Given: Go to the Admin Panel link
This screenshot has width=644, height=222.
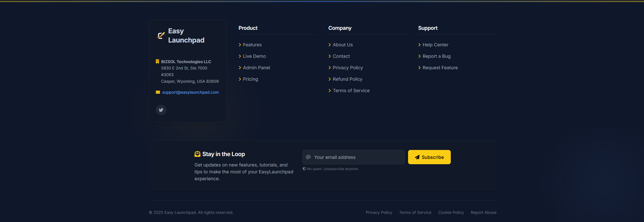Looking at the screenshot, I should [x=256, y=68].
